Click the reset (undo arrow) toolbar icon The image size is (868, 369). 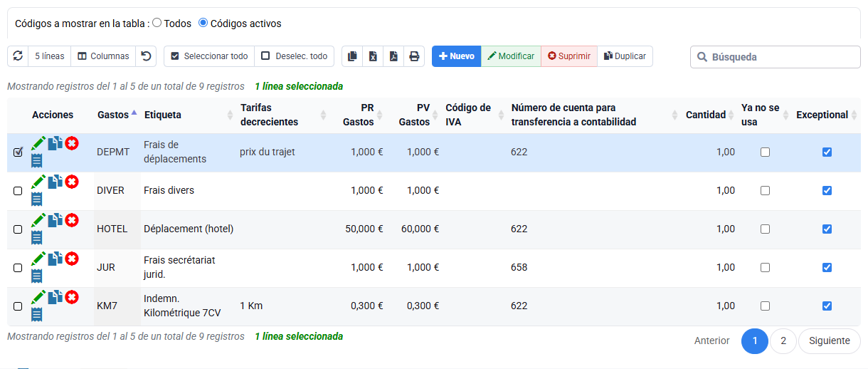[146, 56]
